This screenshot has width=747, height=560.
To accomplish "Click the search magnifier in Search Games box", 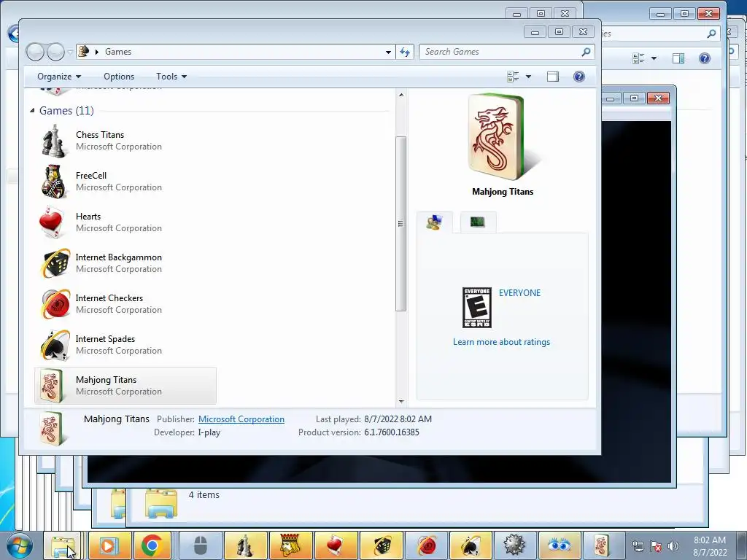I will (586, 52).
